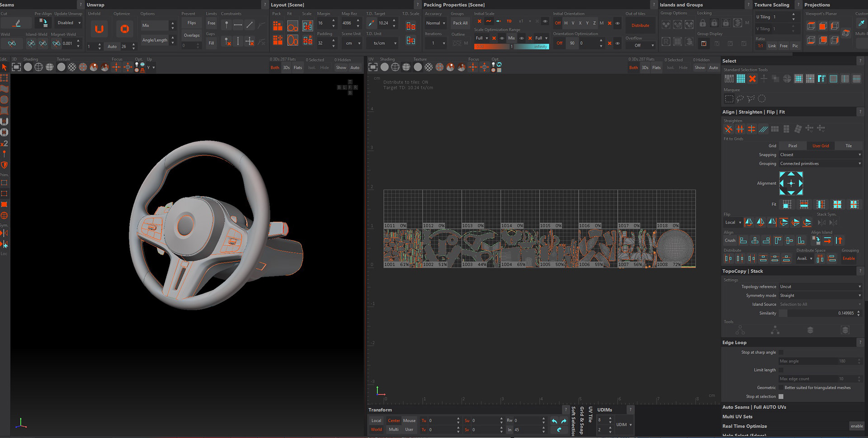Click the Enable grouping button
Viewport: 868px width, 438px height.
click(x=849, y=259)
